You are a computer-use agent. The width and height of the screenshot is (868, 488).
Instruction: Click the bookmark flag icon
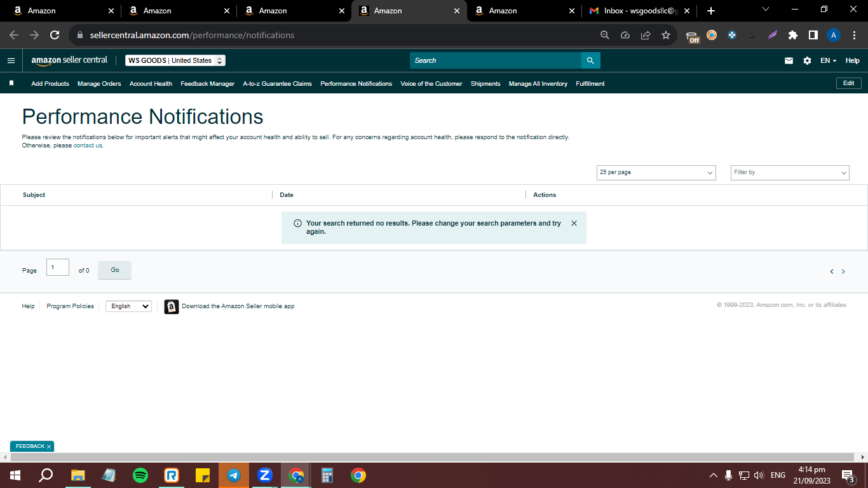coord(11,83)
